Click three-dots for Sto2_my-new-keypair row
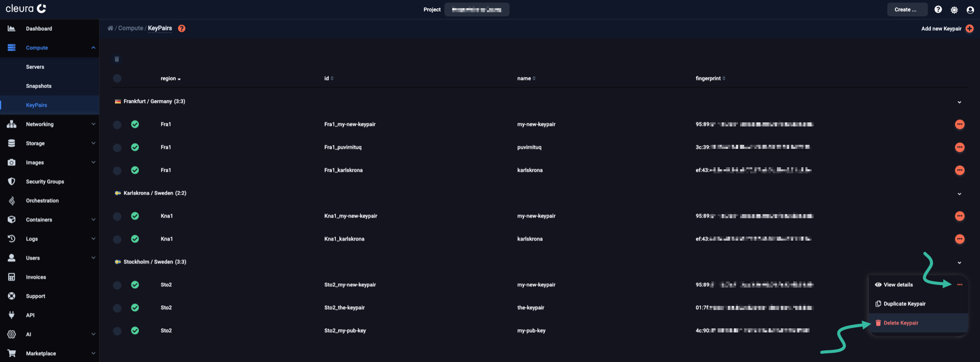This screenshot has height=362, width=980. [x=960, y=285]
